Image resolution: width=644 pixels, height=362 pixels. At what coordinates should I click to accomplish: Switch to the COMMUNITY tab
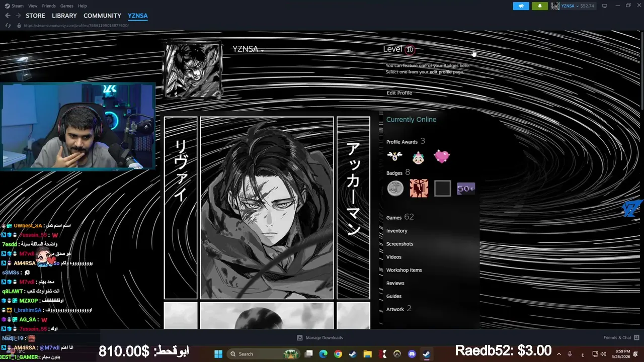coord(102,16)
